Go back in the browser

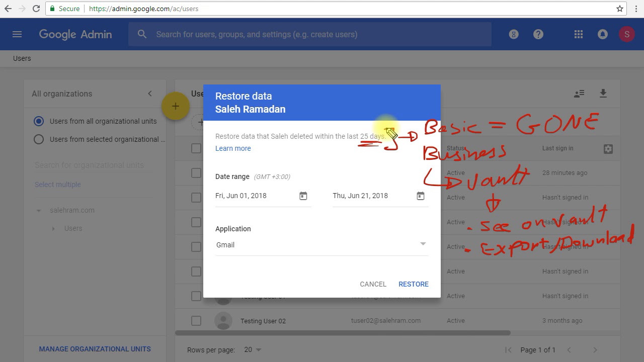8,9
